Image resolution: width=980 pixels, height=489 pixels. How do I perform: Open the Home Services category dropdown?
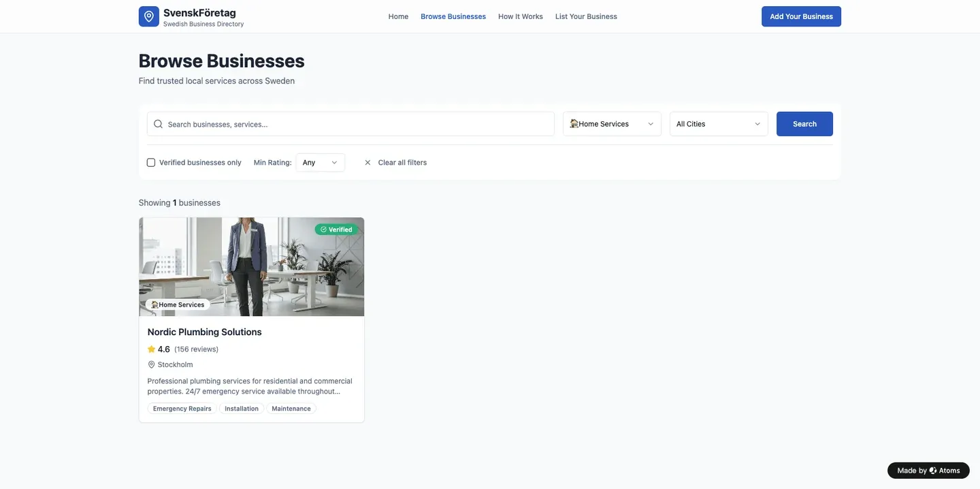pos(612,124)
